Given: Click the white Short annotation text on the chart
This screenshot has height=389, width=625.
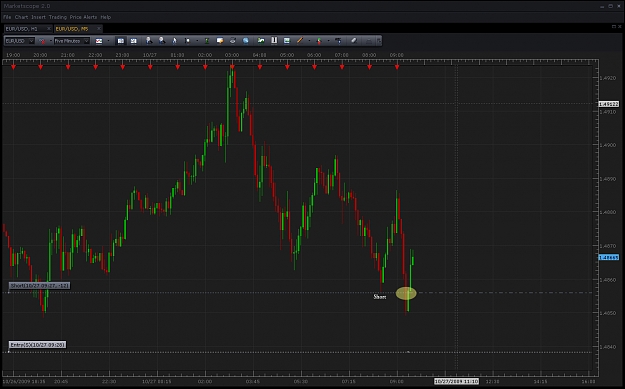Looking at the screenshot, I should (x=380, y=297).
